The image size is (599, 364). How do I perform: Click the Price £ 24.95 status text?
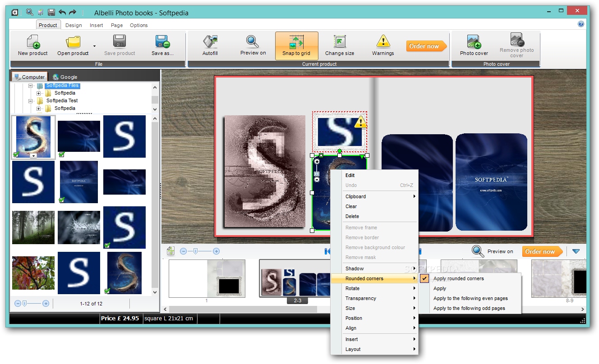pos(120,318)
